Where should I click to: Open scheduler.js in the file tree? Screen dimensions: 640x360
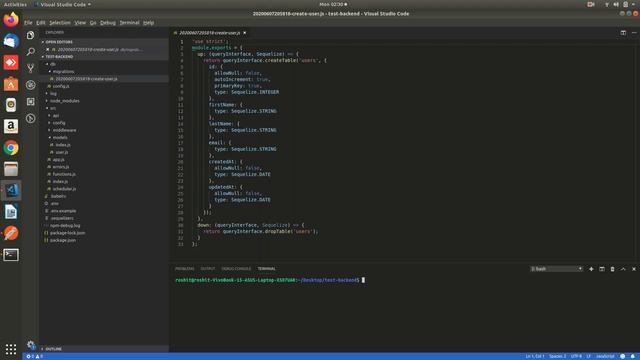64,189
